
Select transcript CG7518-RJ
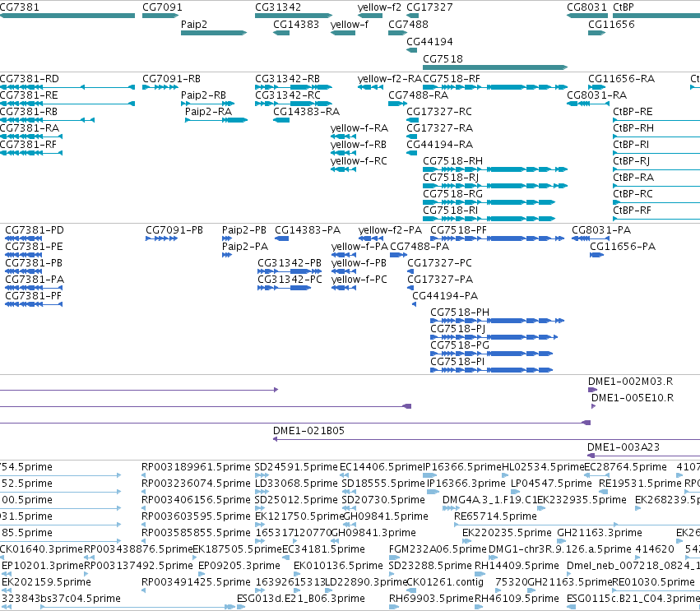(451, 178)
